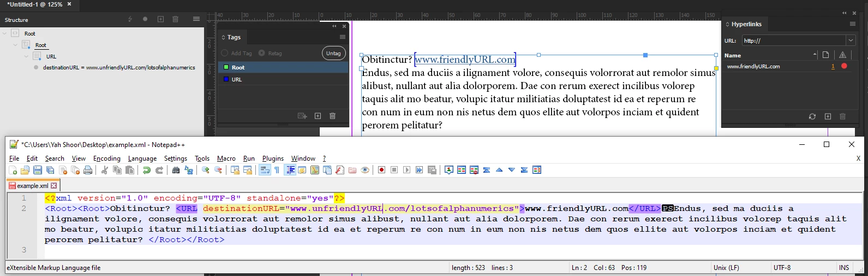Click New Tag plus icon in Tags panel
The width and height of the screenshot is (868, 276).
[x=318, y=116]
